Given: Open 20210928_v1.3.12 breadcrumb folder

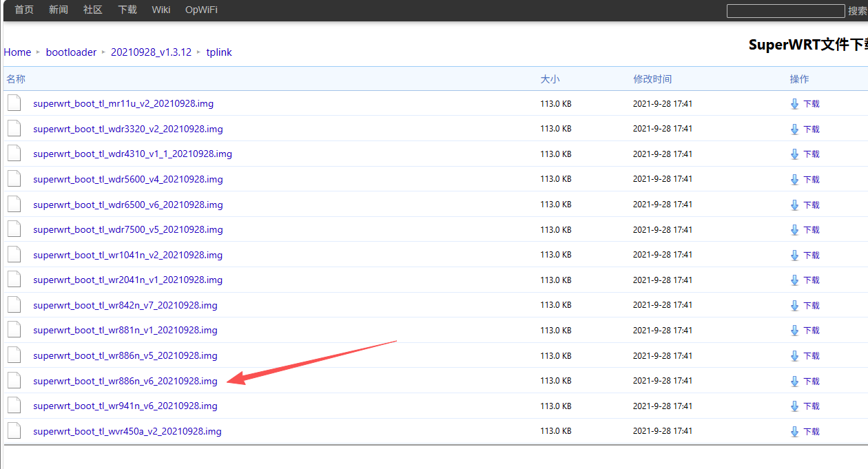Looking at the screenshot, I should pyautogui.click(x=151, y=52).
